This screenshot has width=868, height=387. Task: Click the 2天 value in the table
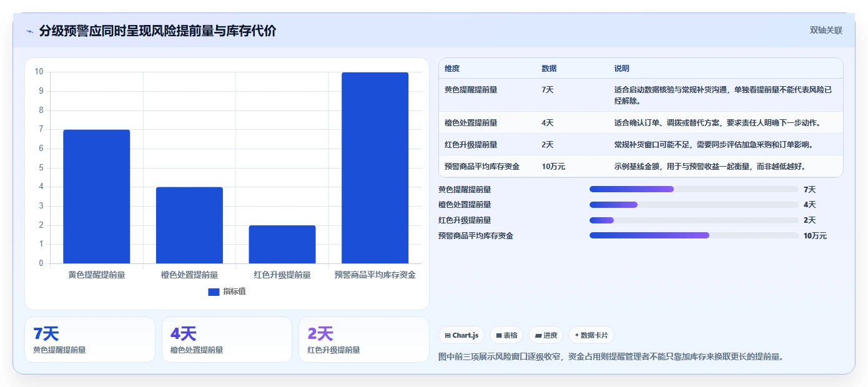tap(548, 145)
